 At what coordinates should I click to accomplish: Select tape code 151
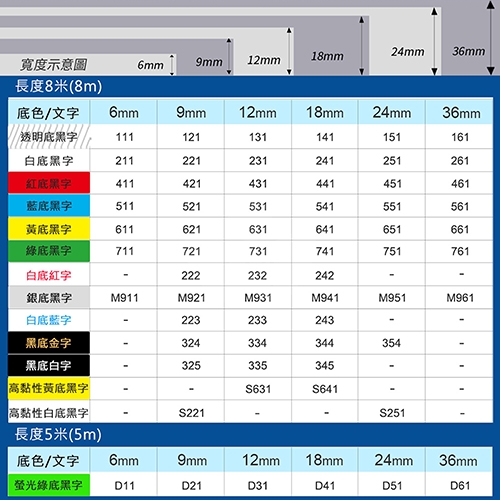pyautogui.click(x=392, y=137)
